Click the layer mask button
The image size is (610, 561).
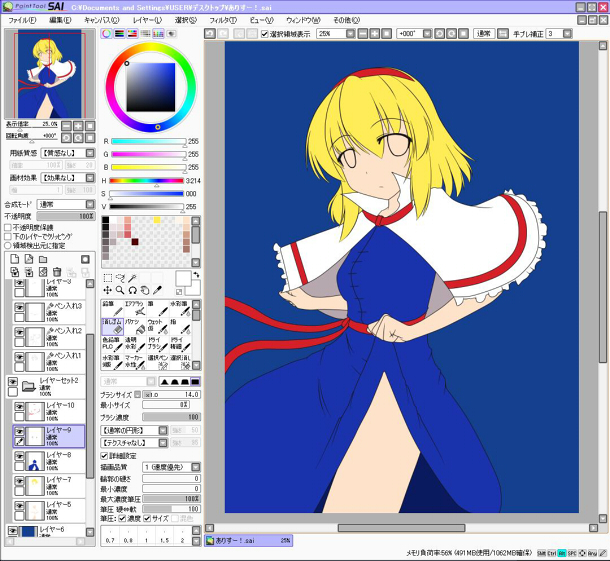click(85, 259)
